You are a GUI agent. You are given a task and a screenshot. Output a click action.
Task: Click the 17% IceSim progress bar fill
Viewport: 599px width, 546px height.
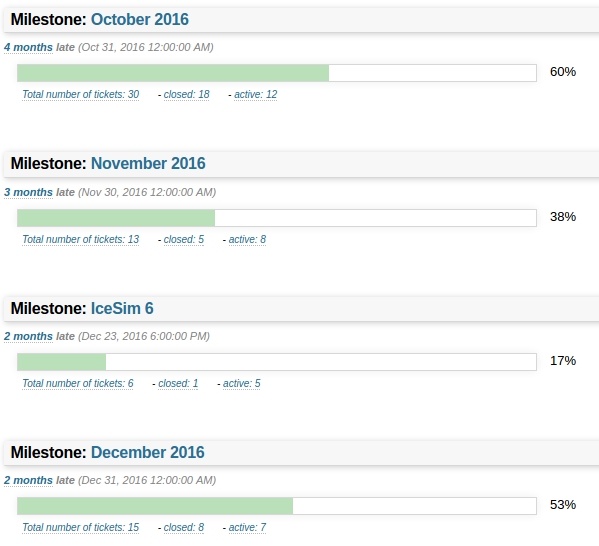point(62,362)
